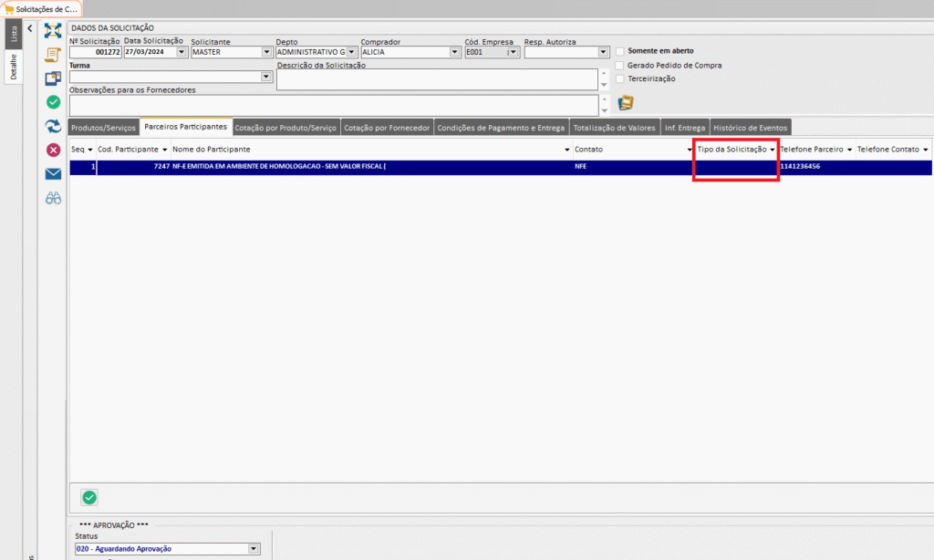Toggle the Gerado Pedido de Compra checkbox
934x560 pixels.
620,66
